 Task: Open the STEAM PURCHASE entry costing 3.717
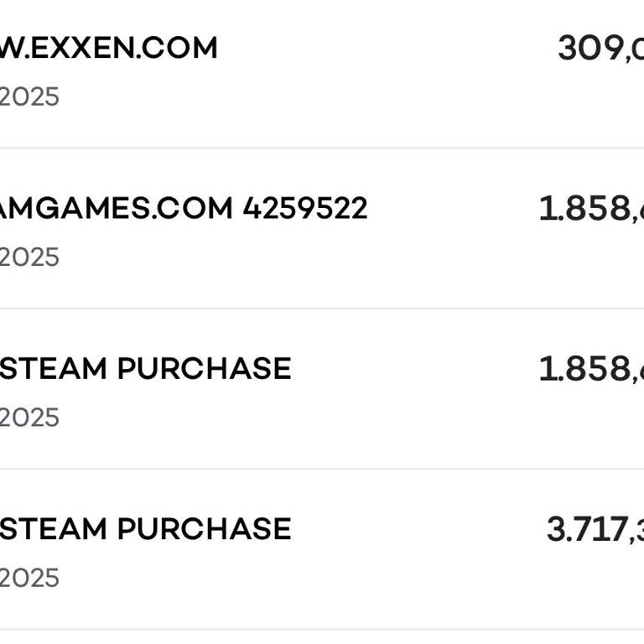pyautogui.click(x=145, y=529)
